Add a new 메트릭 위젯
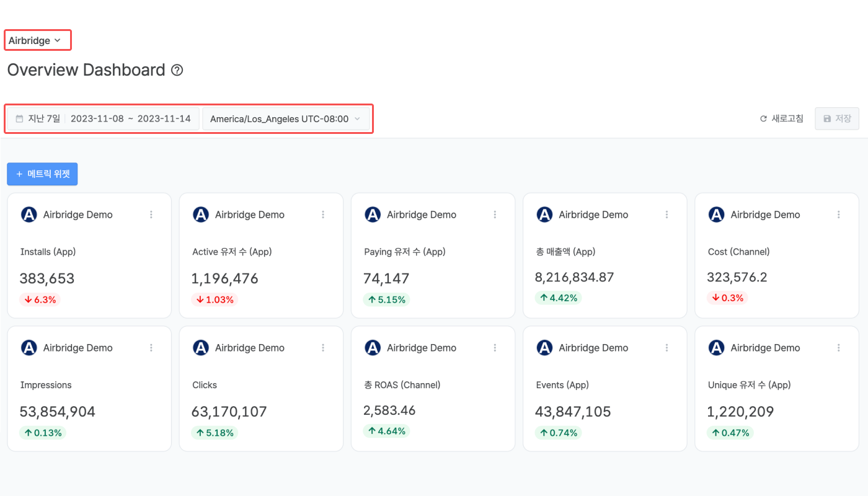The width and height of the screenshot is (868, 496). coord(42,174)
